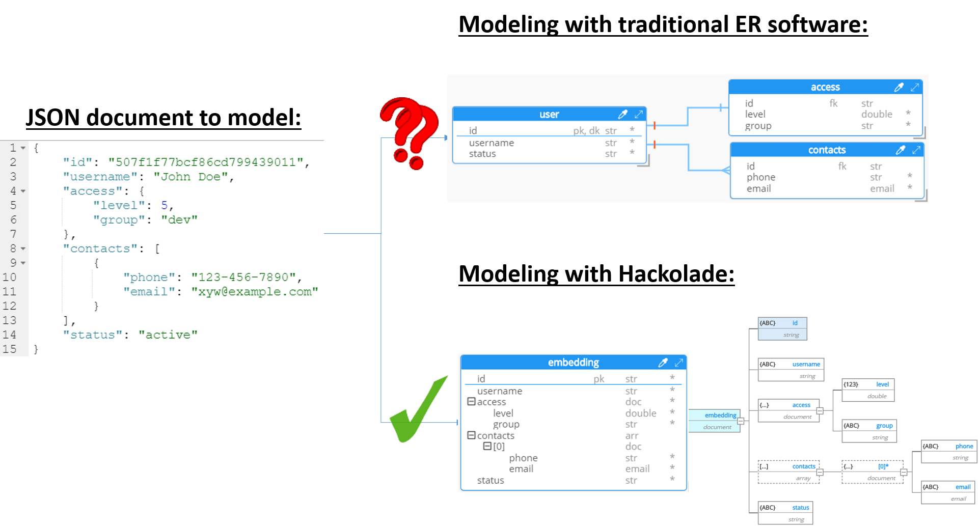Click the "123-456-7890" phone value in JSON

(243, 277)
